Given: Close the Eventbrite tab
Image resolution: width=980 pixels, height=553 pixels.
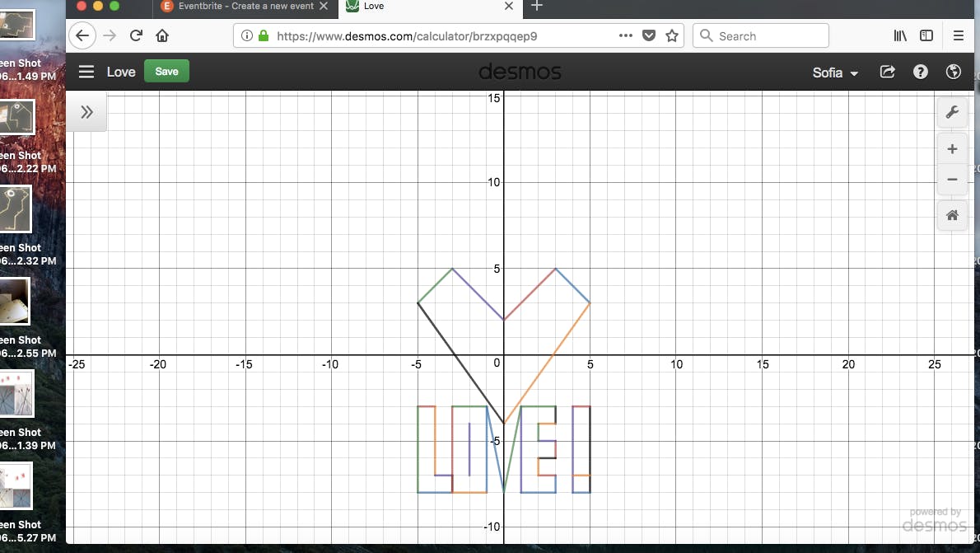Looking at the screenshot, I should [324, 7].
